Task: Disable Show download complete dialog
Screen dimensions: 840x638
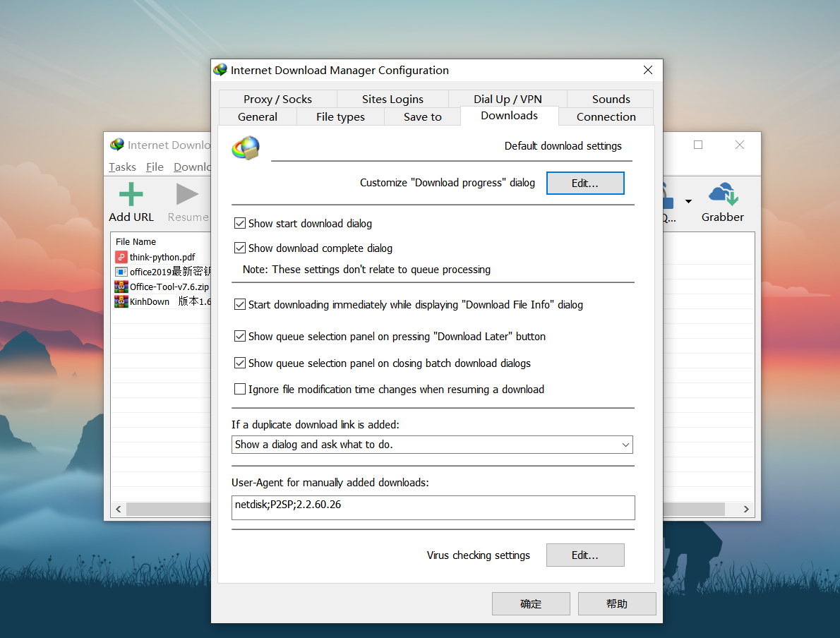Action: point(240,248)
